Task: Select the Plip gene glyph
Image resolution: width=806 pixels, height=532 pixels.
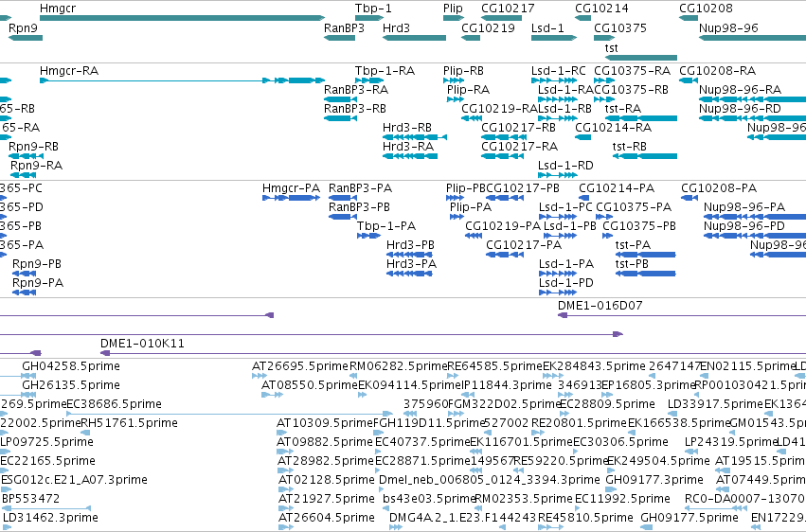Action: 454,18
